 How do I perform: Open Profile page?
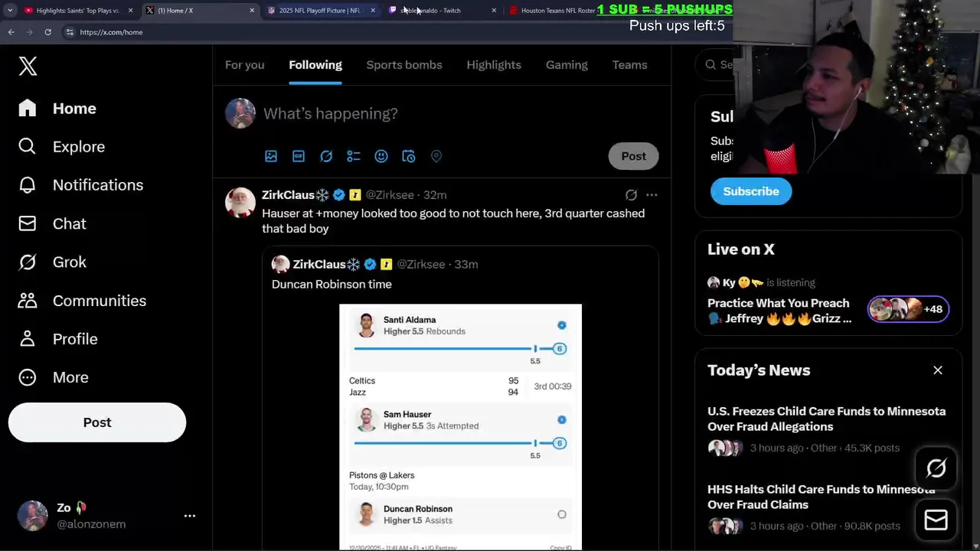pyautogui.click(x=57, y=339)
